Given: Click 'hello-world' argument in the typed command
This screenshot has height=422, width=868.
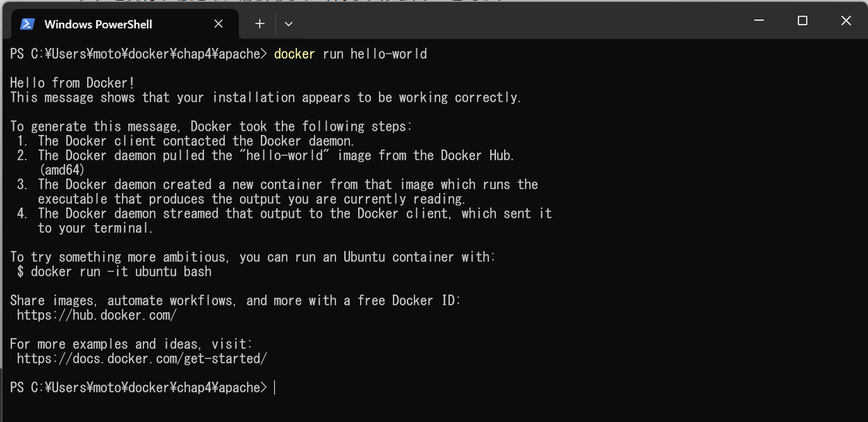Looking at the screenshot, I should (388, 53).
